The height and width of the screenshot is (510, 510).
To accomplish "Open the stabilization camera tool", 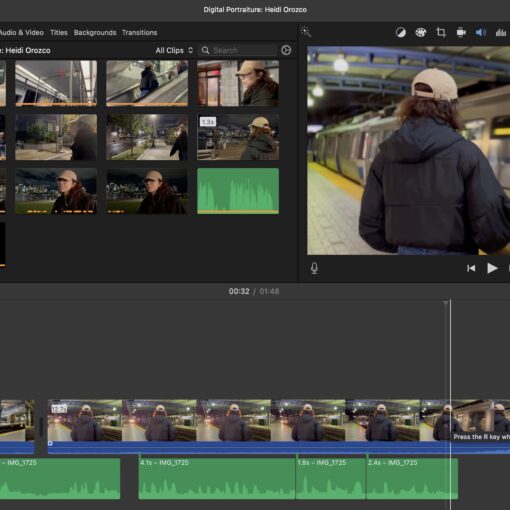I will 461,32.
